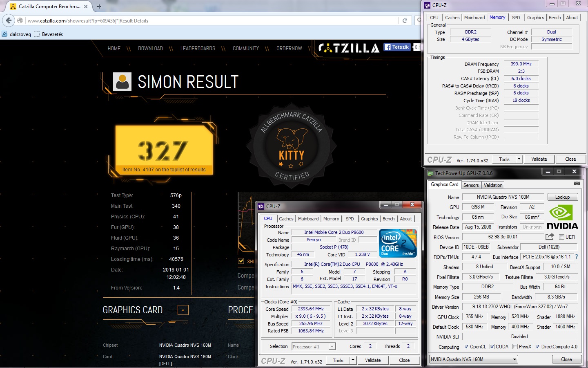Open the Bevezetés bookmark
This screenshot has width=588, height=368.
click(49, 34)
